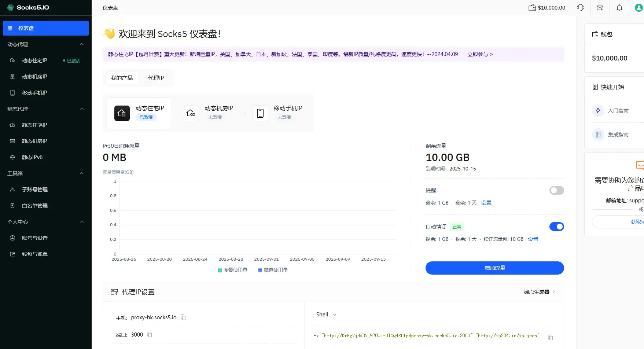Screen dimensions: 644x349
Task: Toggle 套餐使用量 series in chart legend
Action: click(233, 270)
